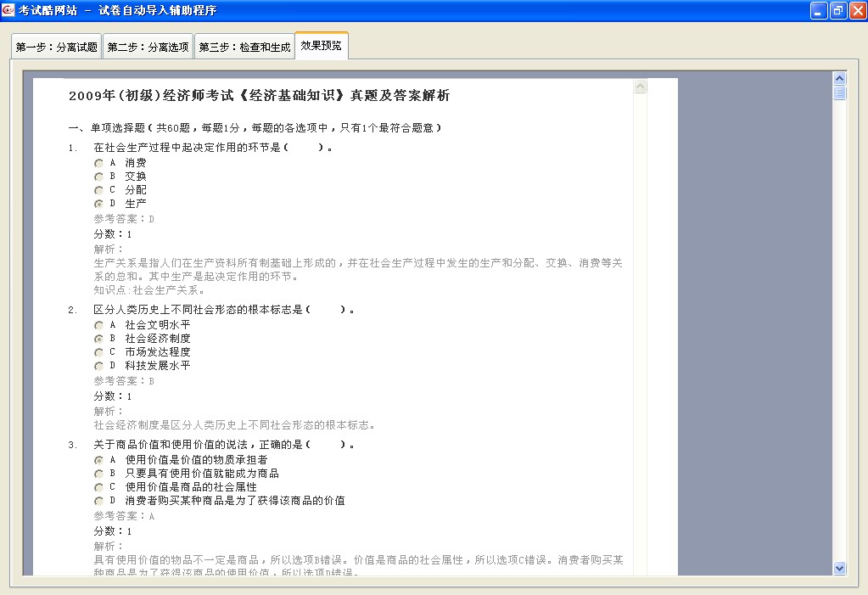This screenshot has height=595, width=868.
Task: Click the outer vertical scrollbar thumb
Action: pos(840,93)
